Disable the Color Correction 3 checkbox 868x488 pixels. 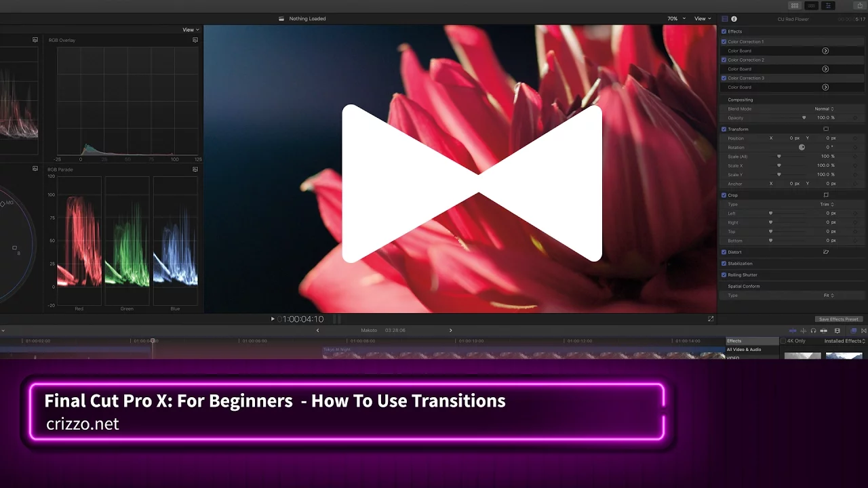(x=724, y=78)
